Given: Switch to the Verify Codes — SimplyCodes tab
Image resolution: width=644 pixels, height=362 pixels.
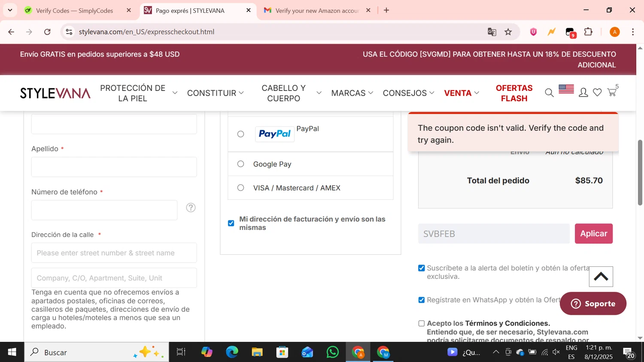Looking at the screenshot, I should click(x=75, y=10).
